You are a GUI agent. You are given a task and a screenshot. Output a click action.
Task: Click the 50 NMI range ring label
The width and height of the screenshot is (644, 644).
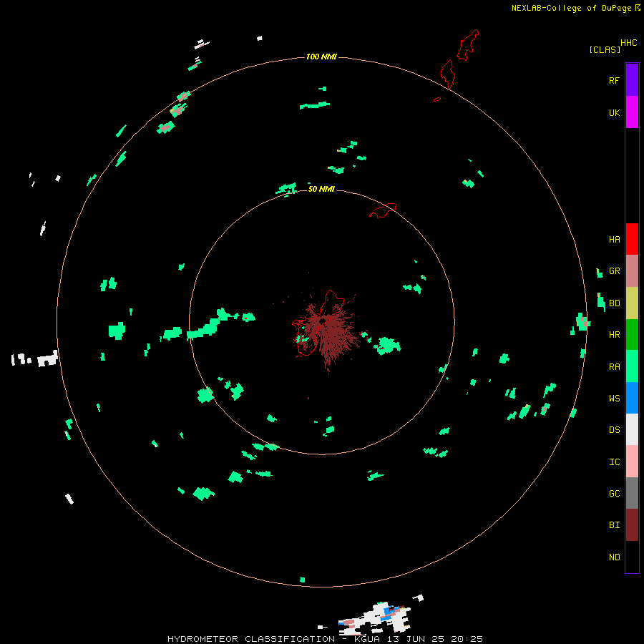[x=321, y=189]
